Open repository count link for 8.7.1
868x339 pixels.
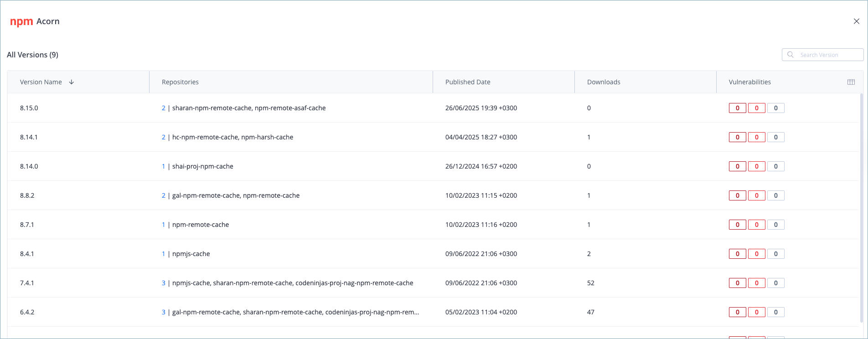click(164, 225)
